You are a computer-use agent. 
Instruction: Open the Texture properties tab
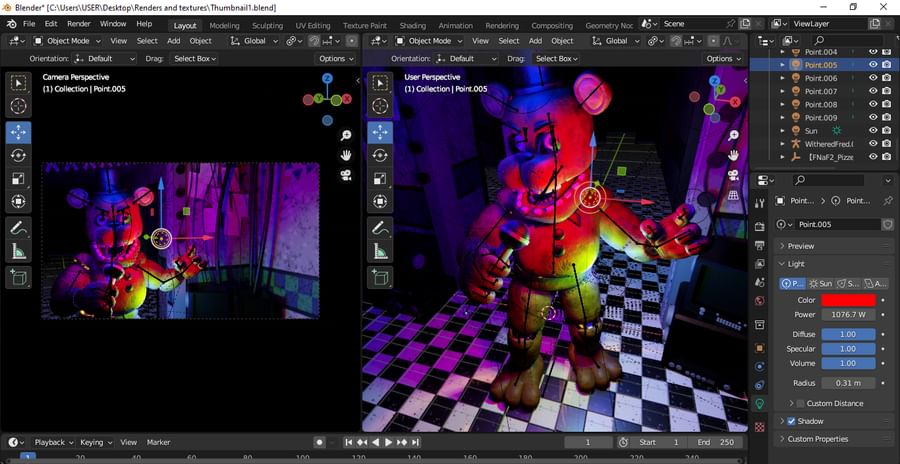760,427
